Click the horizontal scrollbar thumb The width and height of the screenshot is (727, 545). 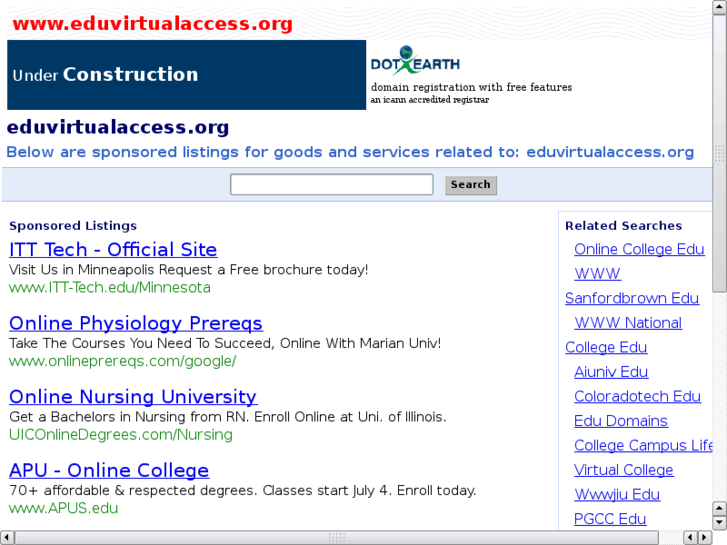pos(337,538)
